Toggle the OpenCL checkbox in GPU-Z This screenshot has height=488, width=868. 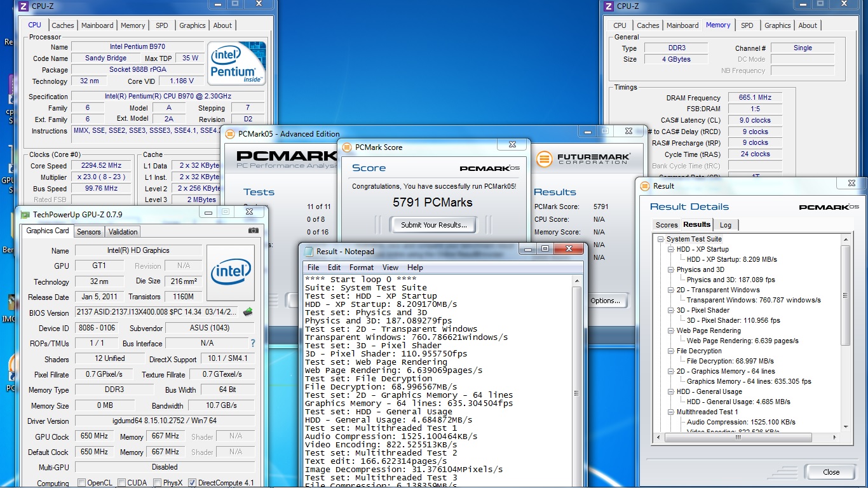tap(81, 483)
